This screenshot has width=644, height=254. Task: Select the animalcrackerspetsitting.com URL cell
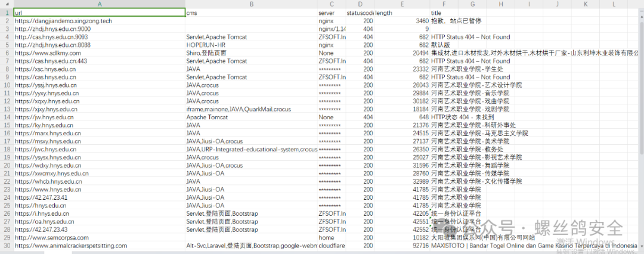coord(100,246)
